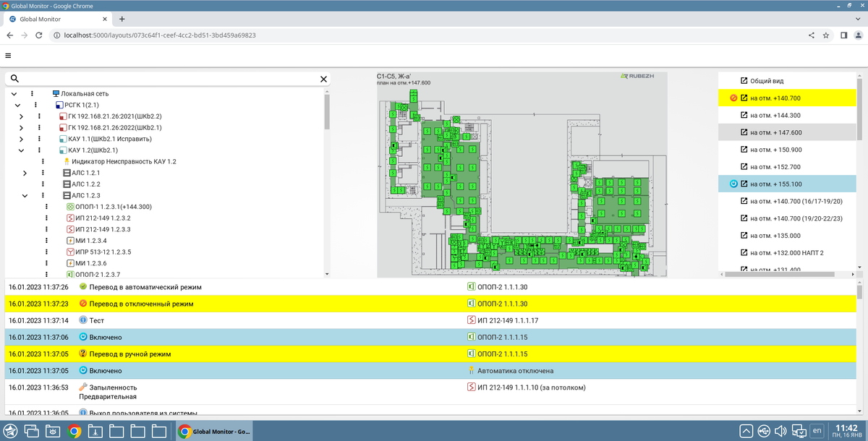The image size is (868, 441).
Task: Select the Global Monitor browser tab
Action: (x=58, y=19)
